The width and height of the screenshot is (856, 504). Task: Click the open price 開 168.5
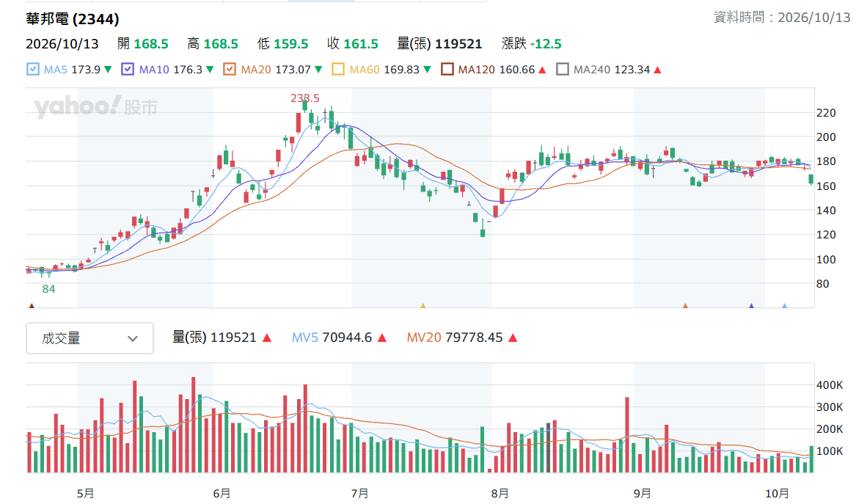tap(143, 44)
